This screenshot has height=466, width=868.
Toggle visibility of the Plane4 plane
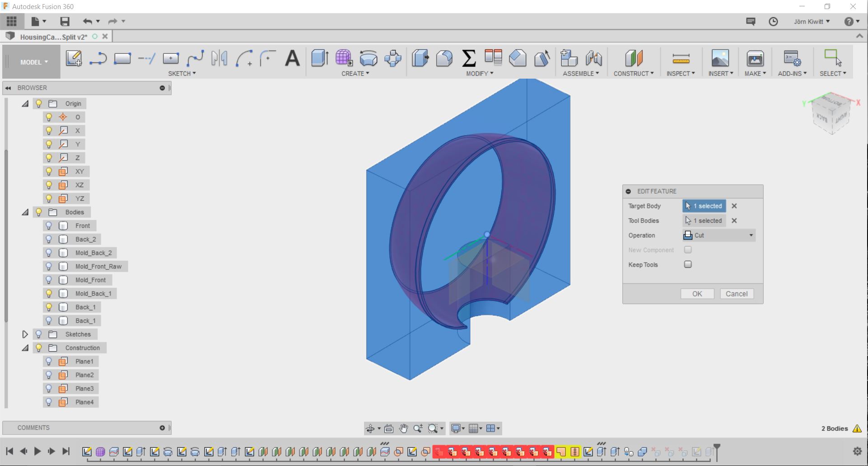[x=49, y=402]
